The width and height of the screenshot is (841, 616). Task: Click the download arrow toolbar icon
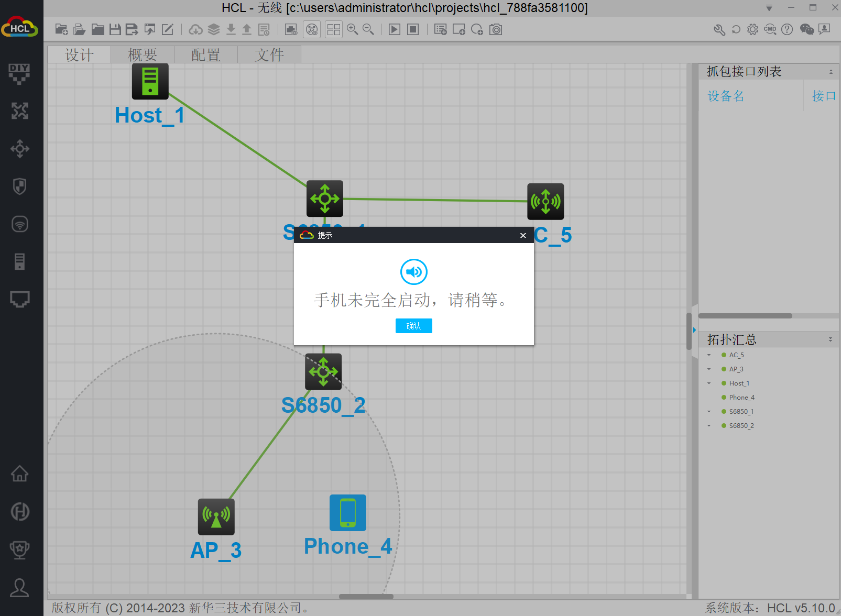(x=231, y=29)
